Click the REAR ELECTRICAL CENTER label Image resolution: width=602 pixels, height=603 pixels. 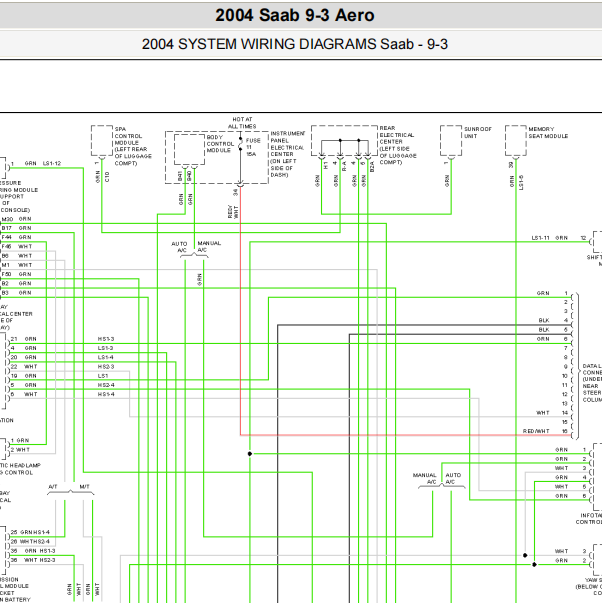coord(398,145)
